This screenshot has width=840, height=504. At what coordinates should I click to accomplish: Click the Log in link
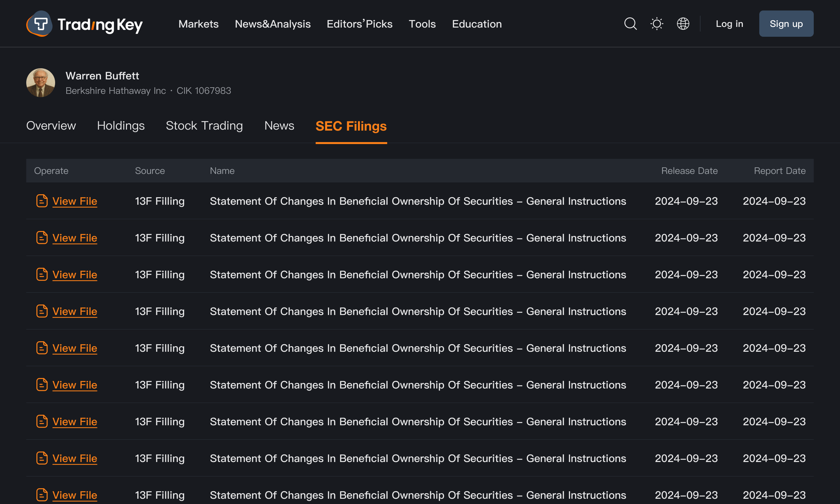tap(729, 24)
